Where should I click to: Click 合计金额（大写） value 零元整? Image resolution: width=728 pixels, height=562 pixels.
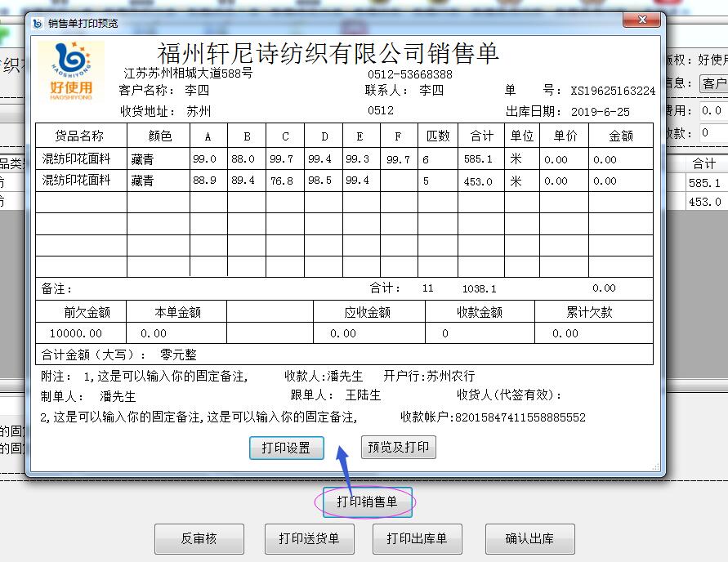click(178, 355)
